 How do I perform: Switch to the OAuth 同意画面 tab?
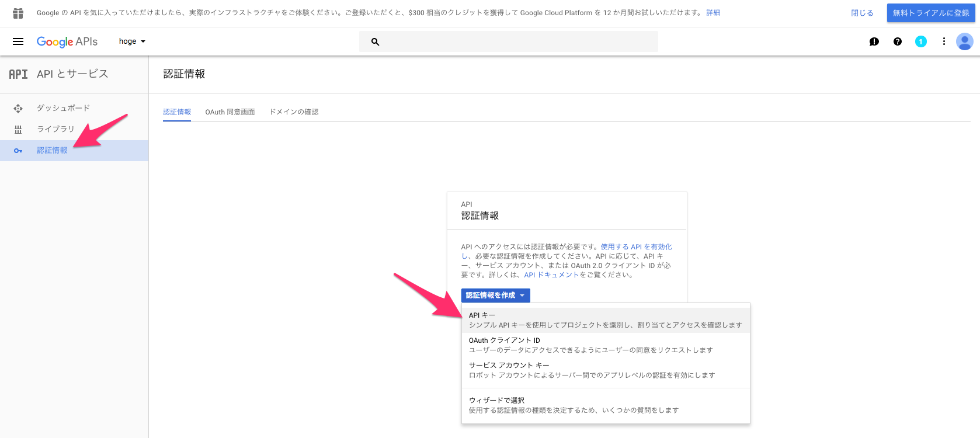[230, 112]
